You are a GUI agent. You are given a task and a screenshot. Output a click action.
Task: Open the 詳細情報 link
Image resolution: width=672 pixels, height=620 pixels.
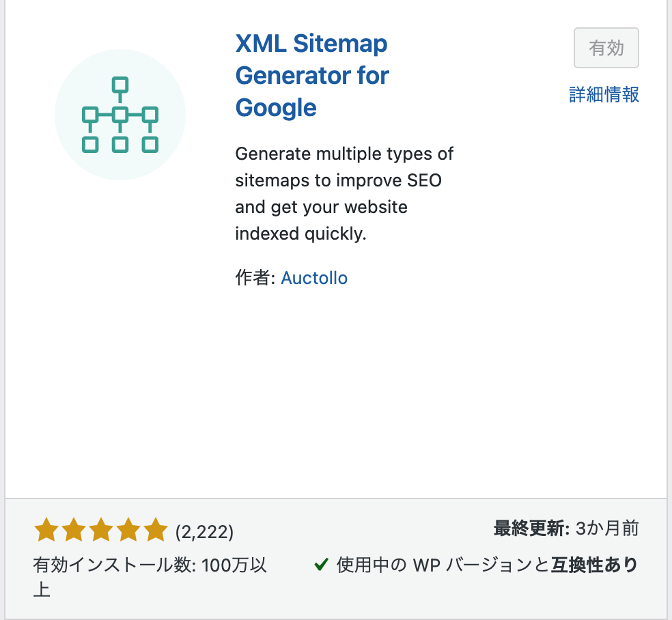coord(604,95)
